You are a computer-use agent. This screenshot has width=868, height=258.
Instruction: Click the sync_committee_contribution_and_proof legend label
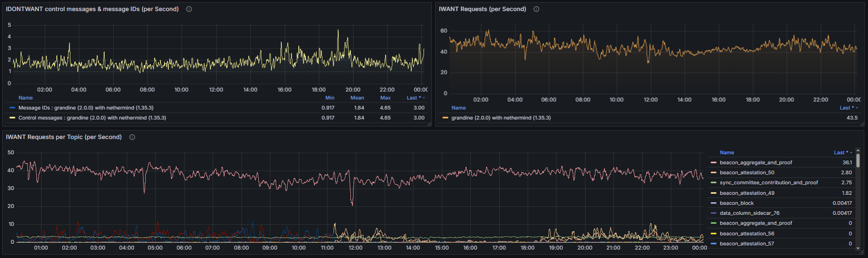[x=769, y=183]
